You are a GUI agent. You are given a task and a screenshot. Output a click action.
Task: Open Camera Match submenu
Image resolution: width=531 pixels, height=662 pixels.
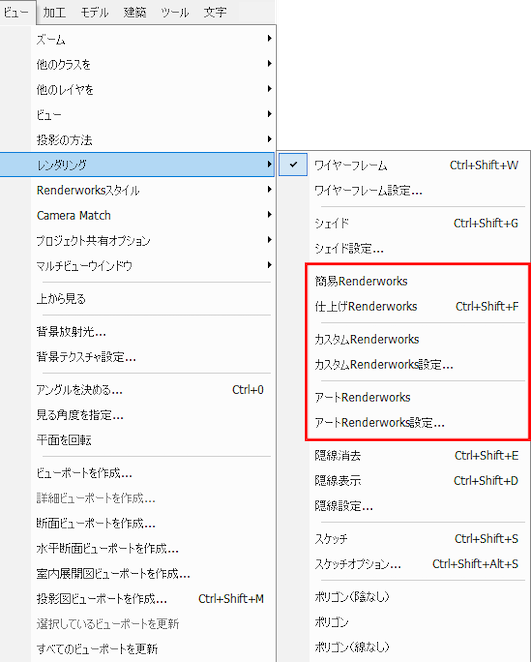[154, 215]
